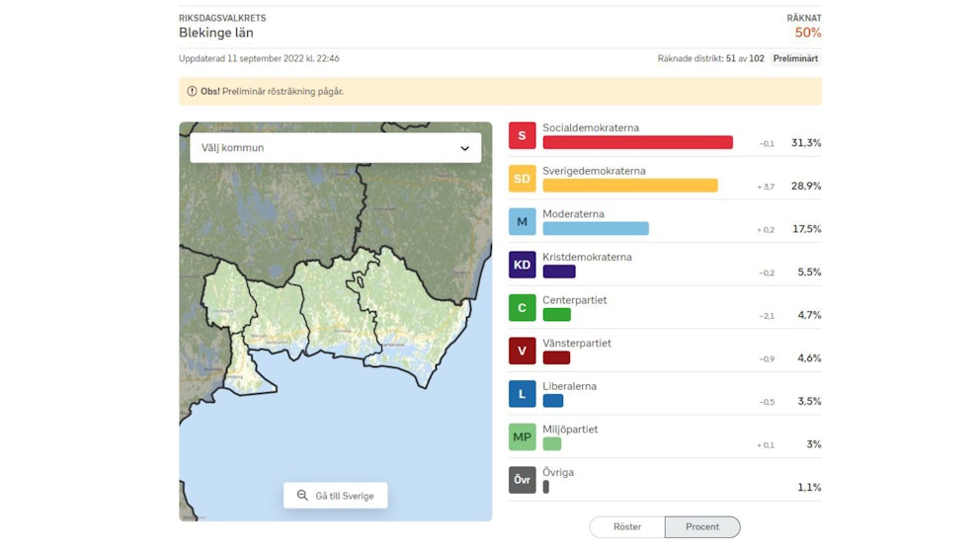Click the green C Centerpartiet icon
This screenshot has width=980, height=551.
pos(522,308)
